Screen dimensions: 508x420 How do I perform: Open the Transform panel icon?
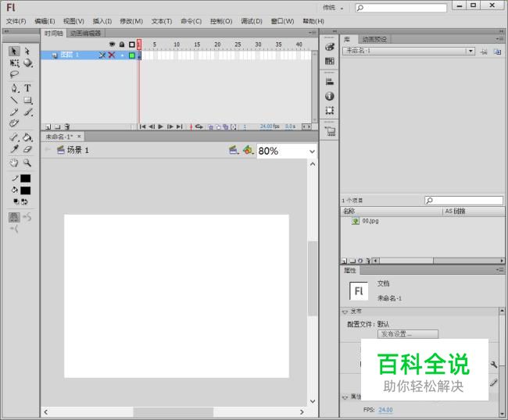[330, 110]
